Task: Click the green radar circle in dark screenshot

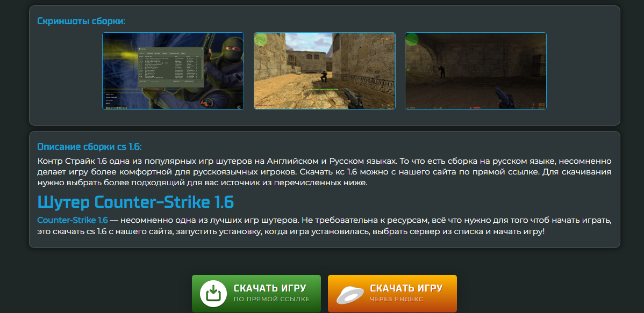Action: 412,40
